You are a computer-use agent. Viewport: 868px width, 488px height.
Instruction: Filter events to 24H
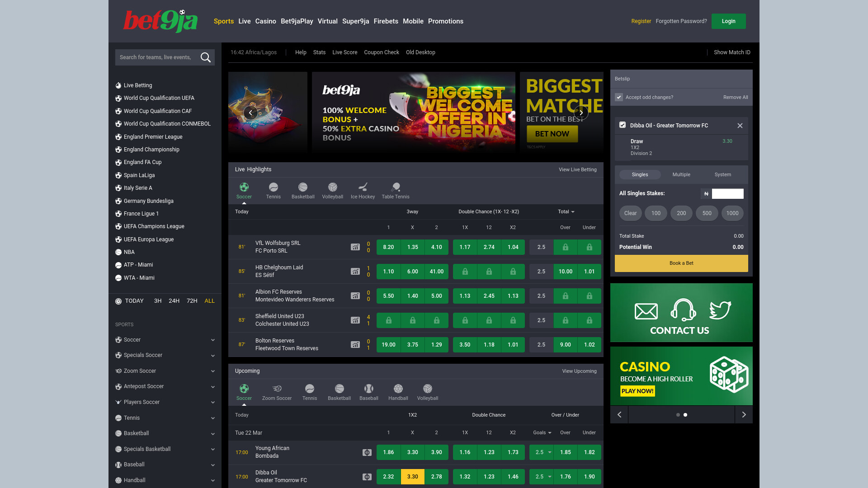click(x=174, y=301)
